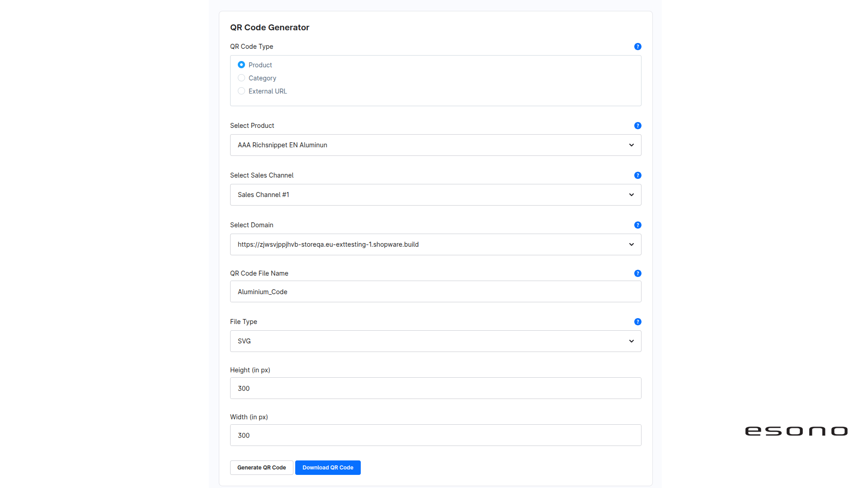Open the Select Product dropdown
The height and width of the screenshot is (488, 868).
[435, 145]
